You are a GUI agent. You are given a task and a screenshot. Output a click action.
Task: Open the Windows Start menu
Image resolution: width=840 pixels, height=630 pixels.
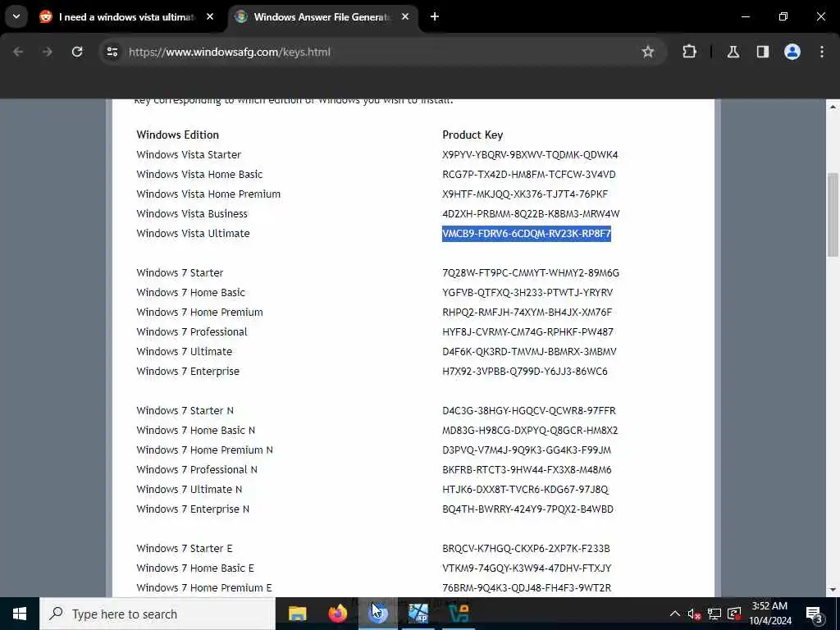point(20,614)
